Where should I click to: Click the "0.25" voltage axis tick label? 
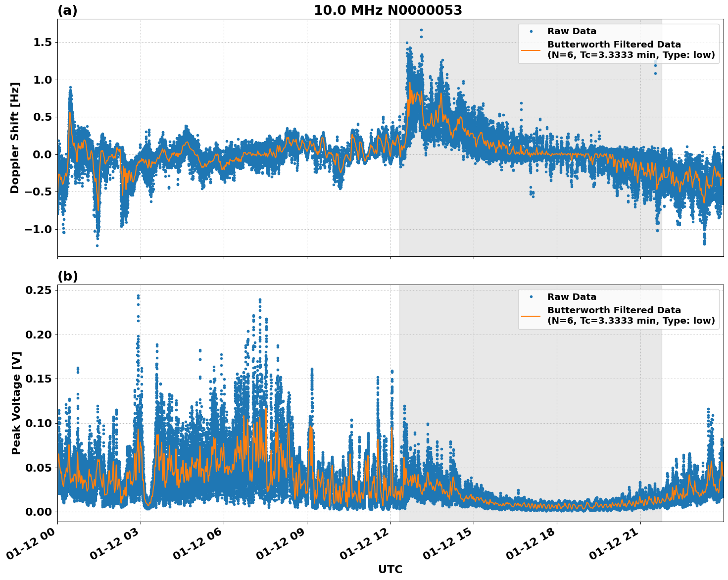(x=40, y=290)
